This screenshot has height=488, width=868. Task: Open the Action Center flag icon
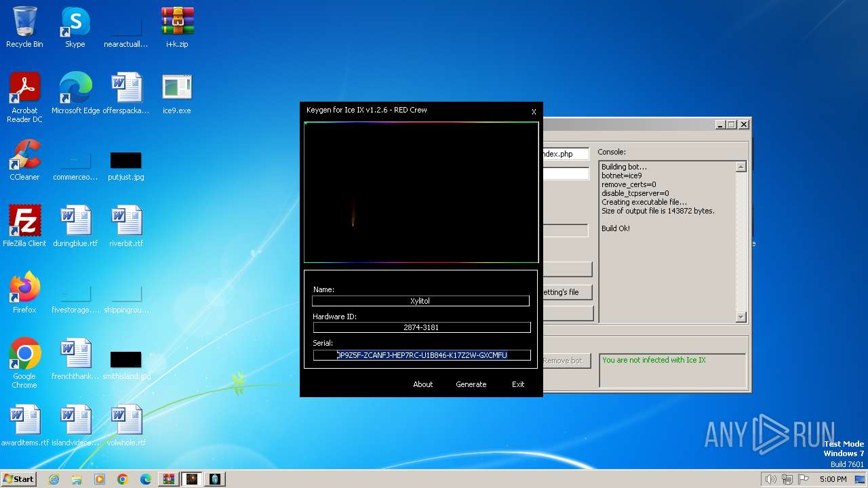pos(804,479)
